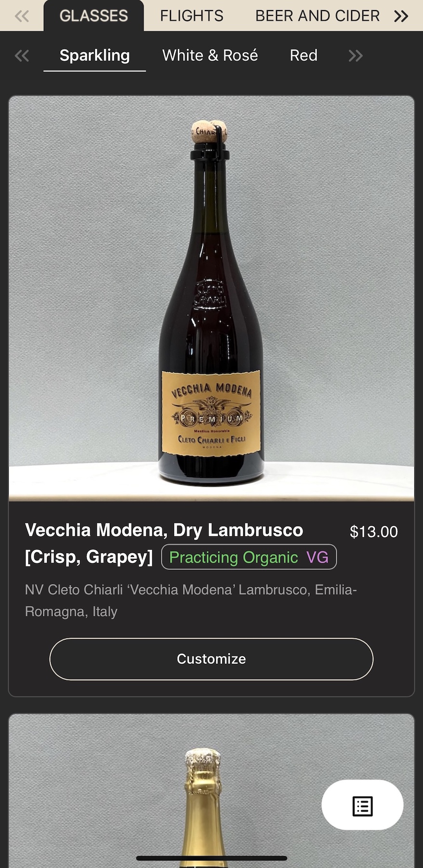Viewport: 423px width, 868px height.
Task: Tap the Vecchia Modena, Dry Lambrusco title
Action: [164, 543]
